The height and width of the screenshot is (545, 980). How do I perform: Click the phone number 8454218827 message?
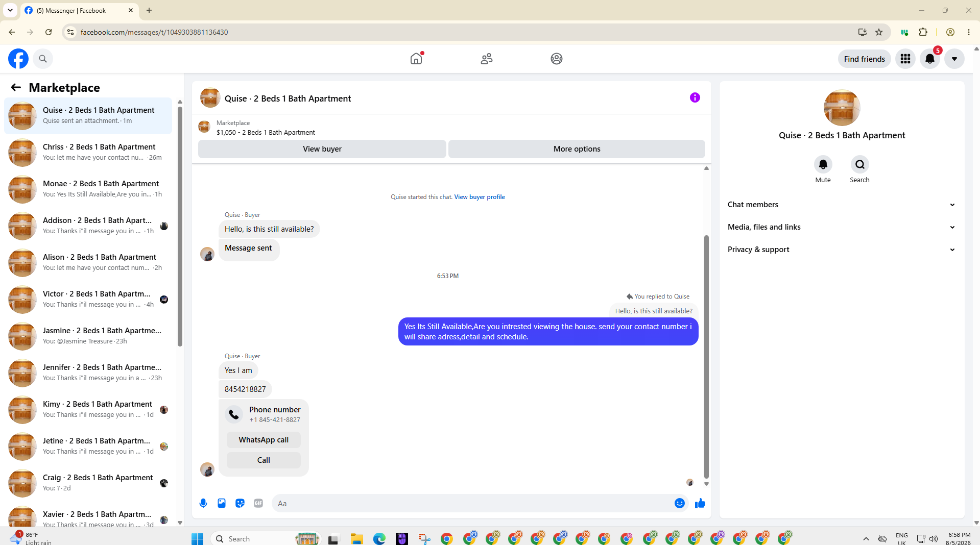pyautogui.click(x=245, y=389)
